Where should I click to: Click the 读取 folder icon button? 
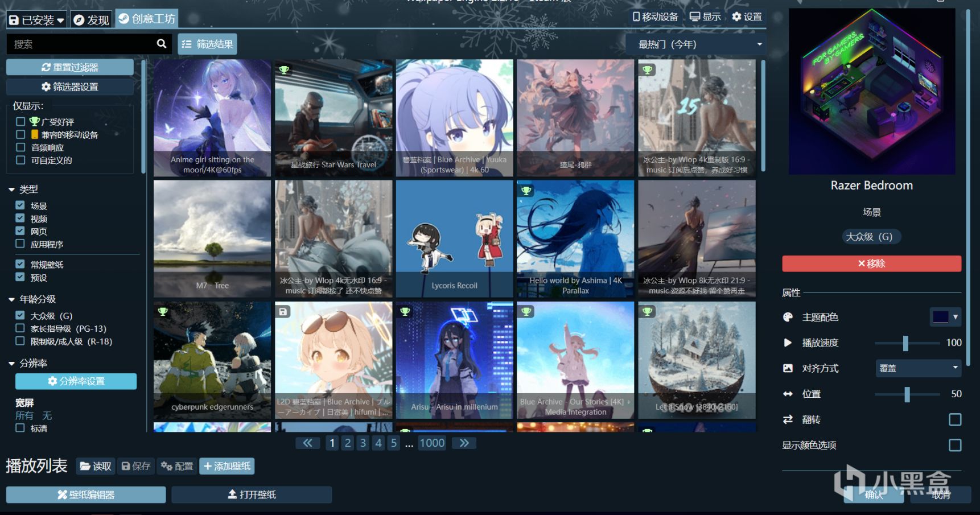(95, 466)
